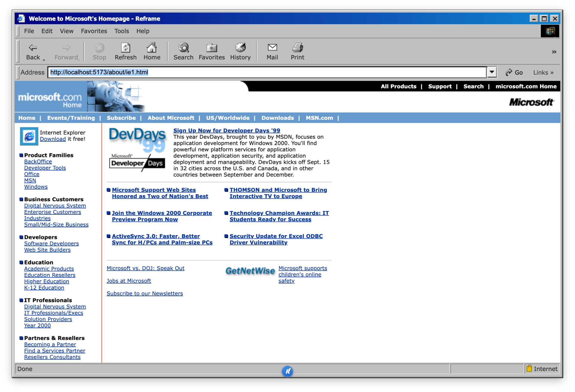
Task: Select US/Worldwide in blue nav bar
Action: pyautogui.click(x=228, y=118)
